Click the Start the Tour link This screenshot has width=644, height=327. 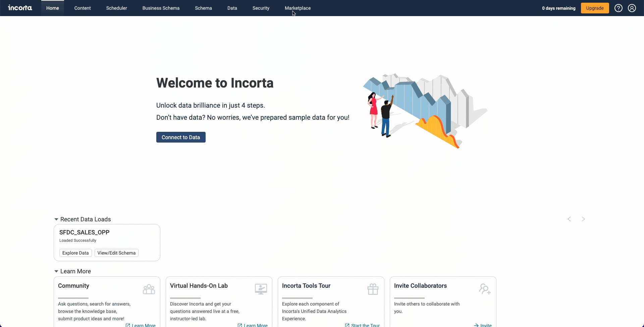pyautogui.click(x=362, y=325)
